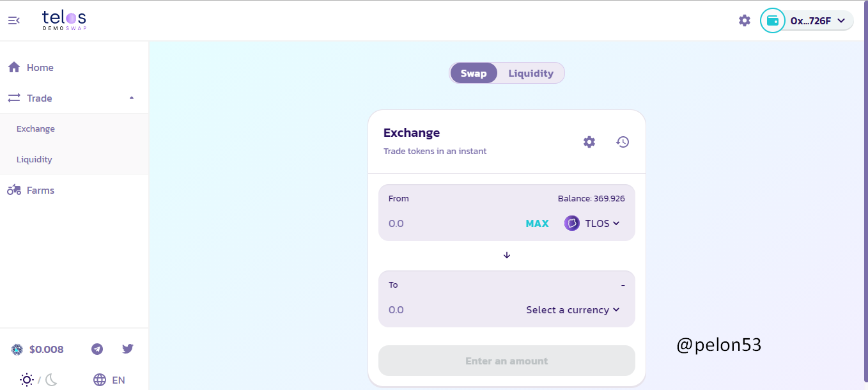Collapse the sidebar menu icon
The width and height of the screenshot is (868, 390).
13,20
